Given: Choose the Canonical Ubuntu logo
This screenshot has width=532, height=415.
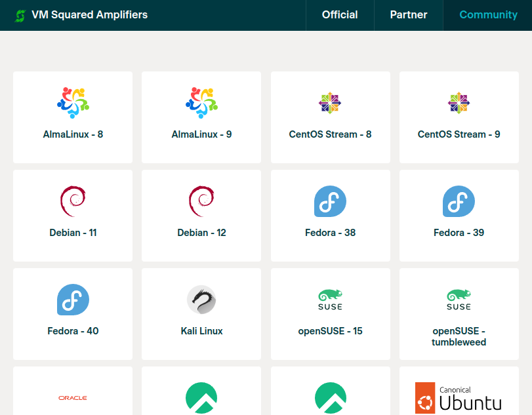Looking at the screenshot, I should [x=459, y=397].
